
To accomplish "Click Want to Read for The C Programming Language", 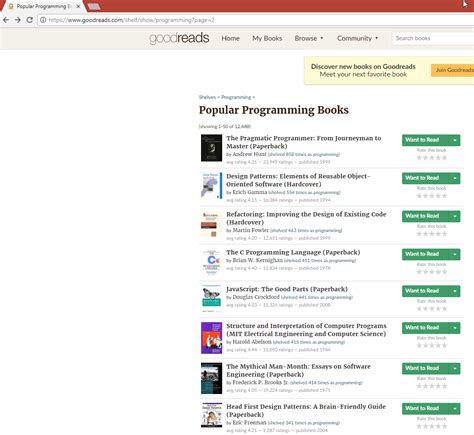I will pyautogui.click(x=425, y=254).
